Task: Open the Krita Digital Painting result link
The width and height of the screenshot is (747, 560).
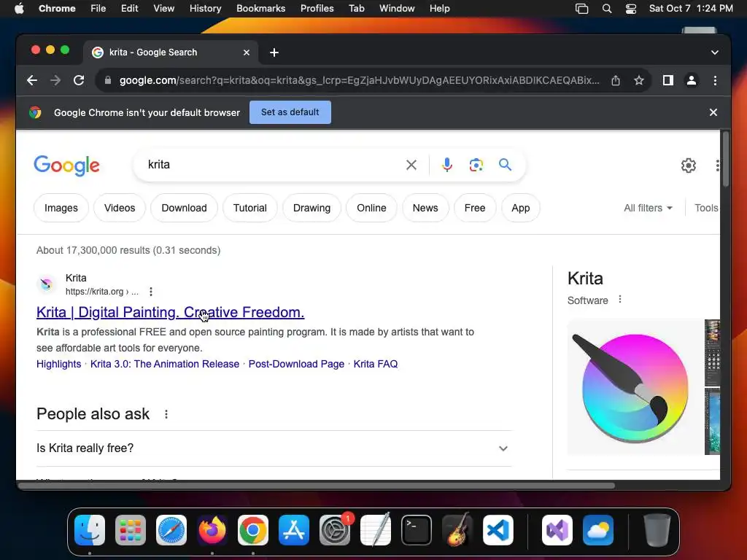Action: [x=170, y=312]
